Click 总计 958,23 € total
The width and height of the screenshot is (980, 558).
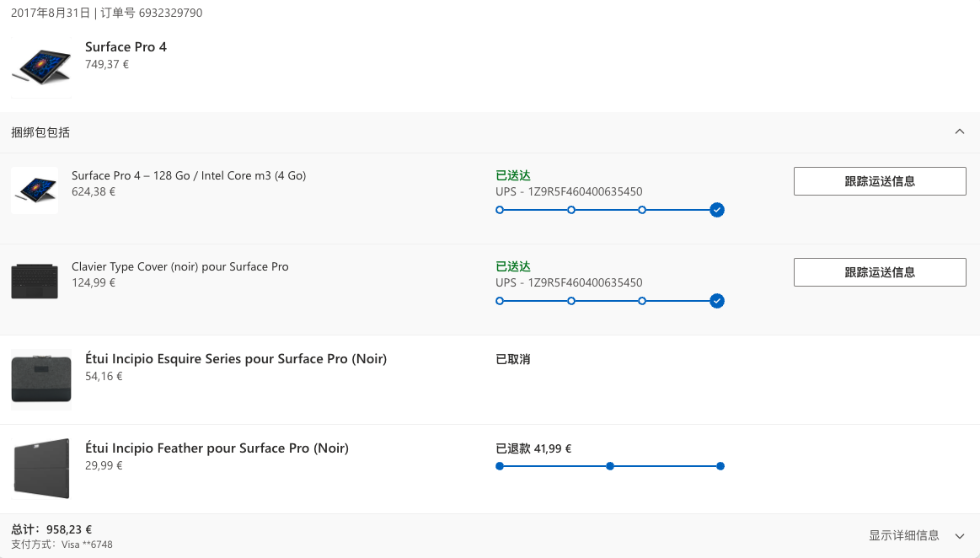pyautogui.click(x=51, y=529)
